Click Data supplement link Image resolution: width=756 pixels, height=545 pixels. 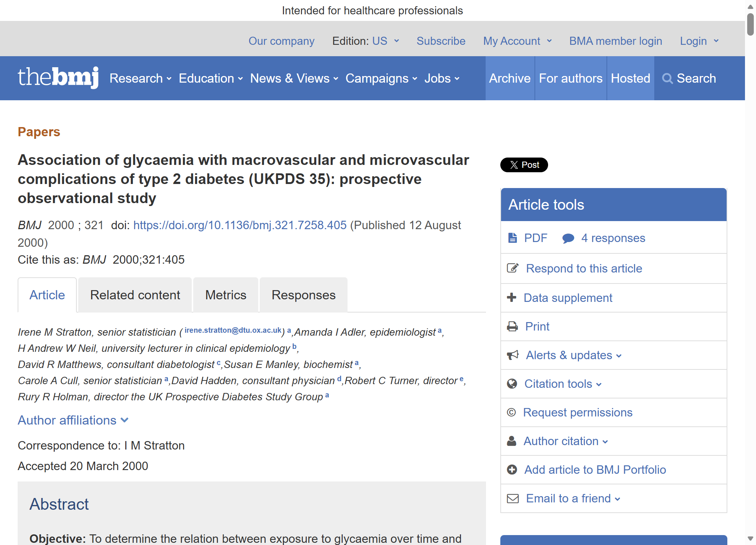coord(568,298)
